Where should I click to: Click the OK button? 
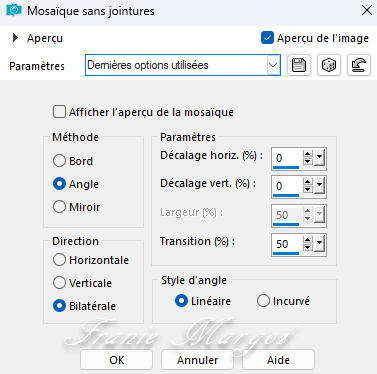click(116, 360)
